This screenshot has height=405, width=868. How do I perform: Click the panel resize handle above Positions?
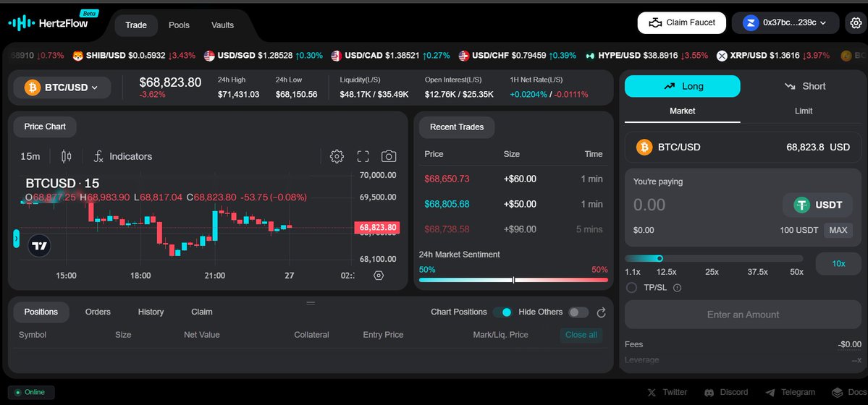(311, 302)
